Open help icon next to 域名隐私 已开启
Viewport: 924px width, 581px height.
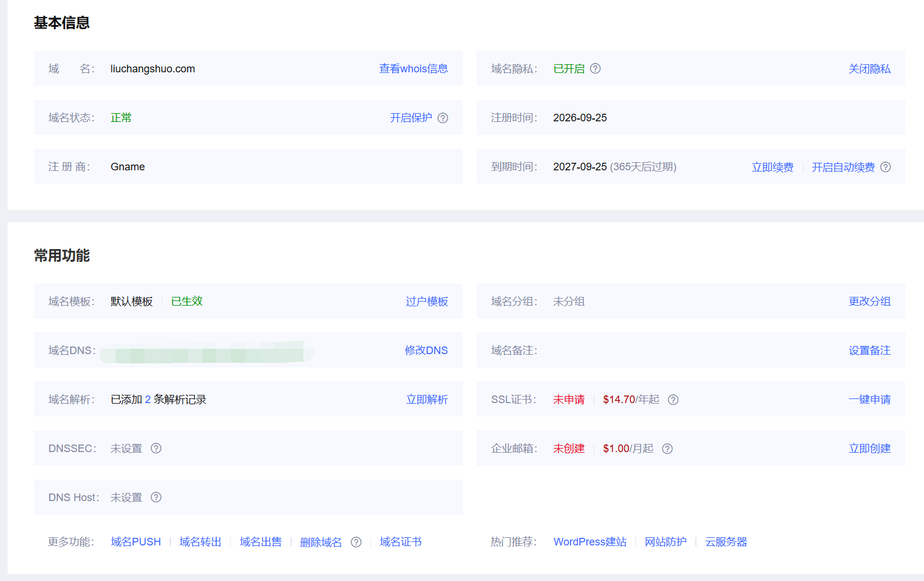click(595, 68)
